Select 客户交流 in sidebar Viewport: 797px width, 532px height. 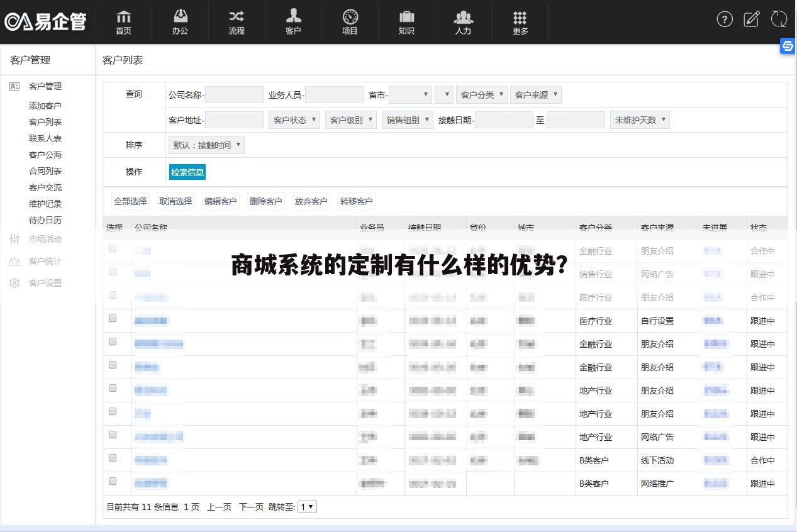45,187
